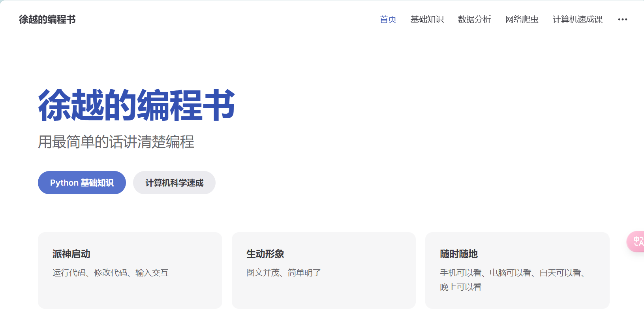
Task: Click the text 运行代码、修改代码、输入交互
Action: point(111,273)
